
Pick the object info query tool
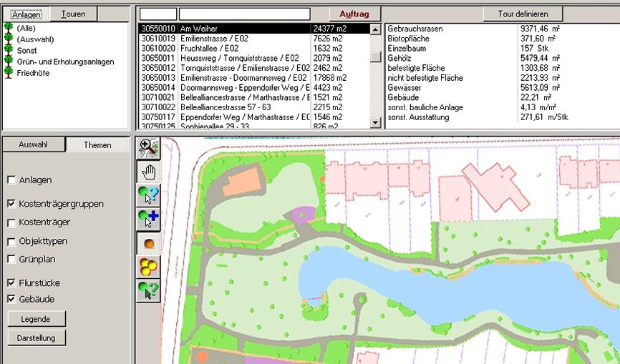[x=148, y=195]
